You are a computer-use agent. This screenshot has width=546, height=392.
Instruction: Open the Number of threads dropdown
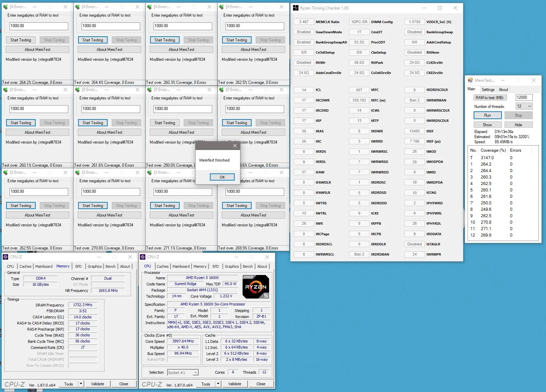click(529, 106)
